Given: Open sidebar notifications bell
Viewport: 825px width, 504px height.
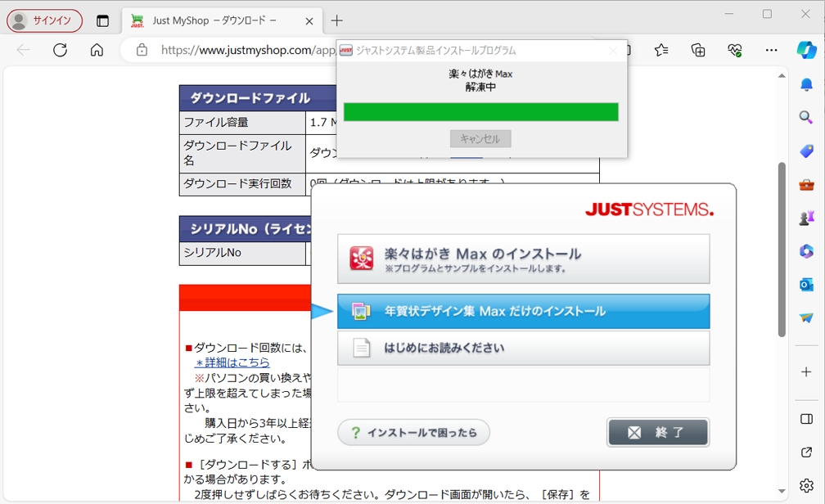Looking at the screenshot, I should click(x=807, y=85).
